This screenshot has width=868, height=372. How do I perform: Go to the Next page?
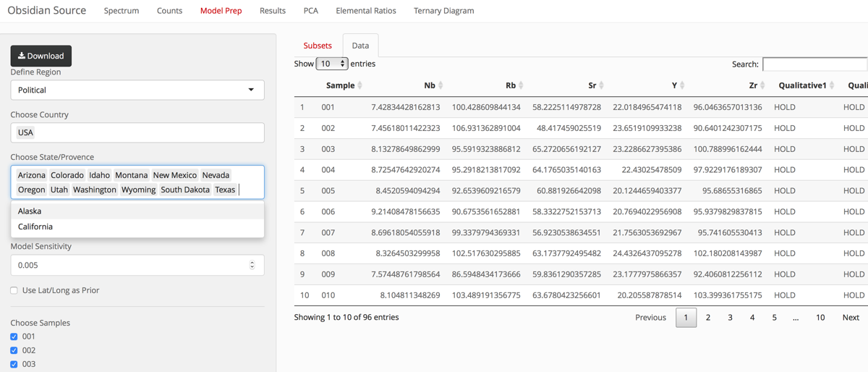(851, 317)
